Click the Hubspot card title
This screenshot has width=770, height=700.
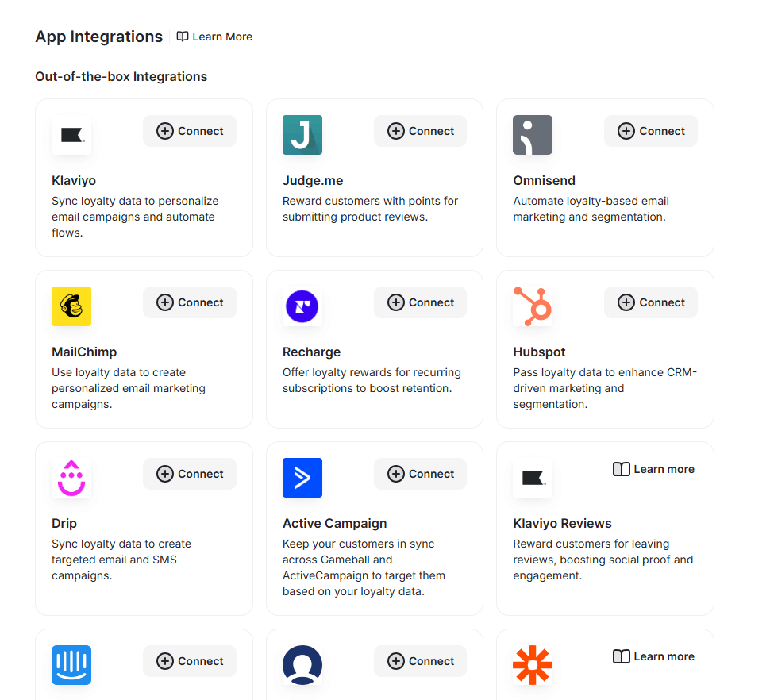coord(539,352)
